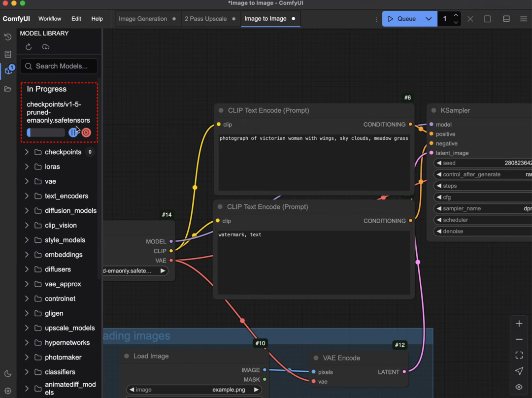The height and width of the screenshot is (398, 532).
Task: Select the controlnet folder row
Action: click(x=59, y=298)
